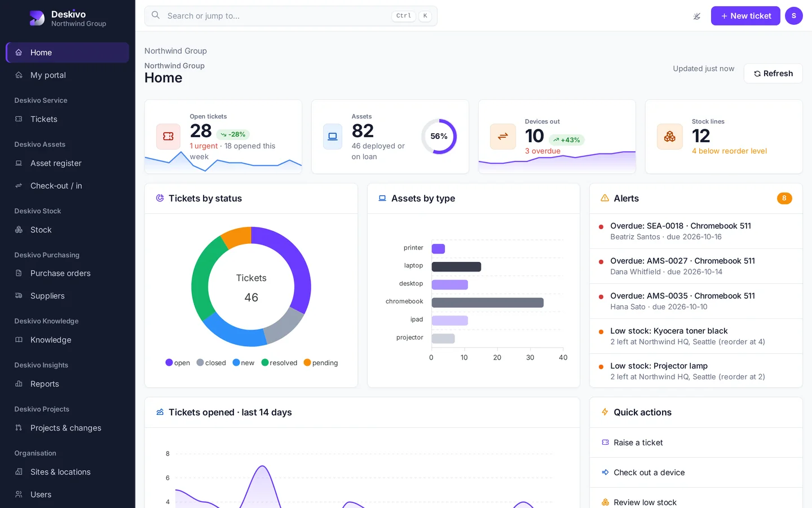Click the Check out a device action
This screenshot has height=508, width=812.
pyautogui.click(x=696, y=472)
